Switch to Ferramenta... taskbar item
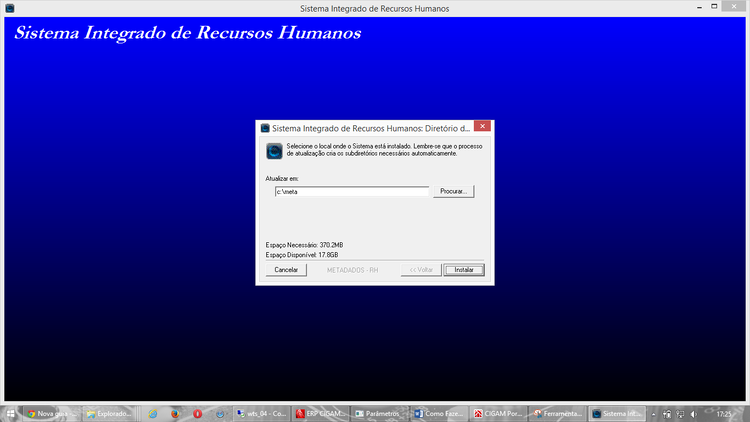This screenshot has width=750, height=422. 557,414
